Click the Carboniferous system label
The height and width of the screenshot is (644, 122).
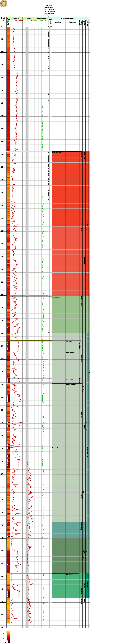coord(87,452)
